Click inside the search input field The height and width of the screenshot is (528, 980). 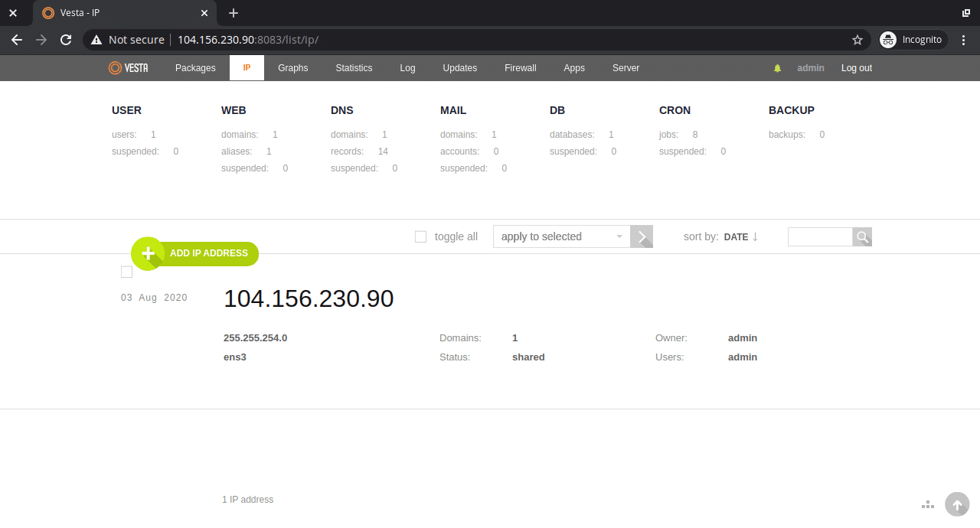[x=819, y=236]
